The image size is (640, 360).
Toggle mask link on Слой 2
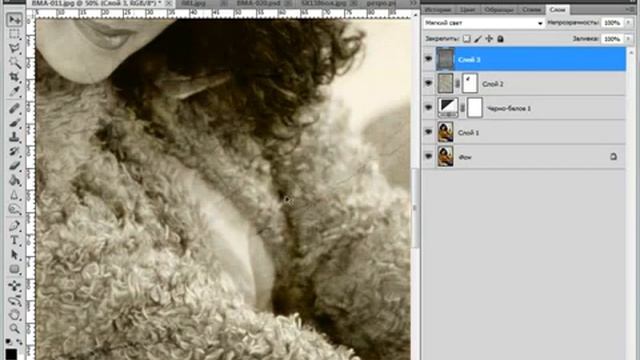tap(458, 84)
